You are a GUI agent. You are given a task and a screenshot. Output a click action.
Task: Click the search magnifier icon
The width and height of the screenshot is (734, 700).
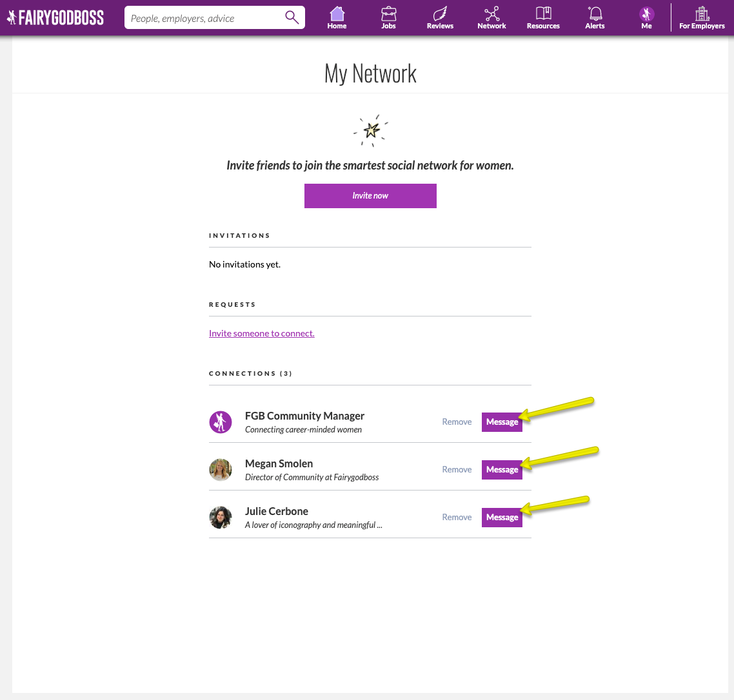(292, 17)
